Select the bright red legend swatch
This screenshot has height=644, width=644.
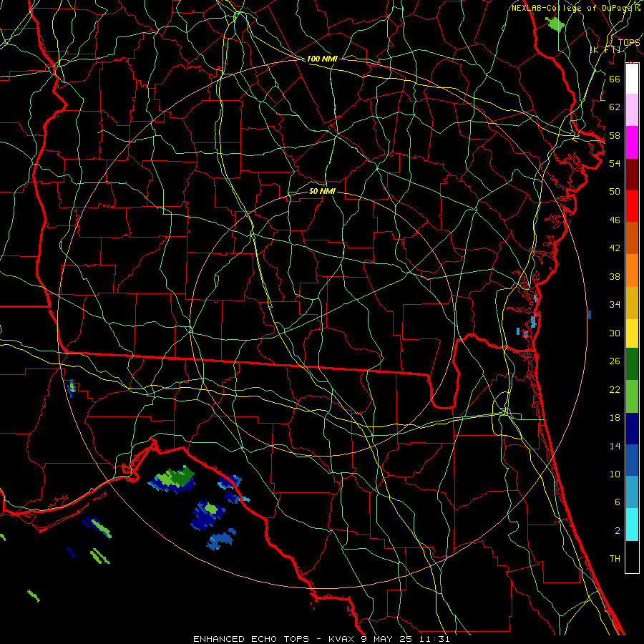pos(632,206)
